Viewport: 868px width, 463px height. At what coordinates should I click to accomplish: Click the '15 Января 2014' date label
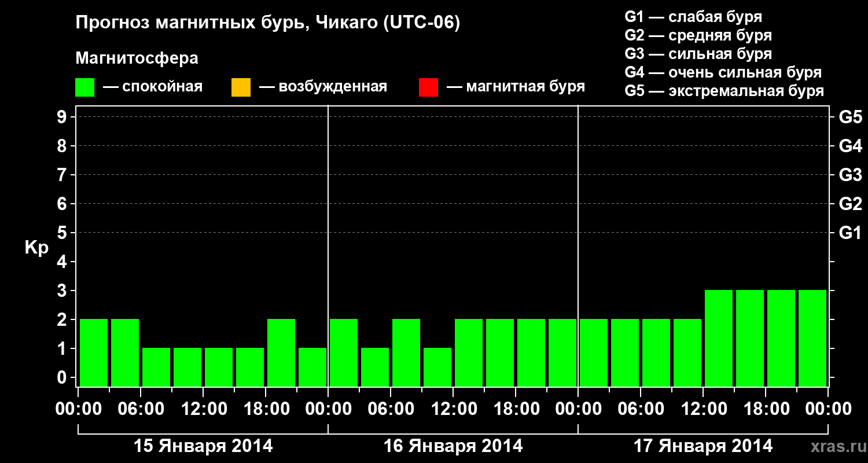[203, 446]
